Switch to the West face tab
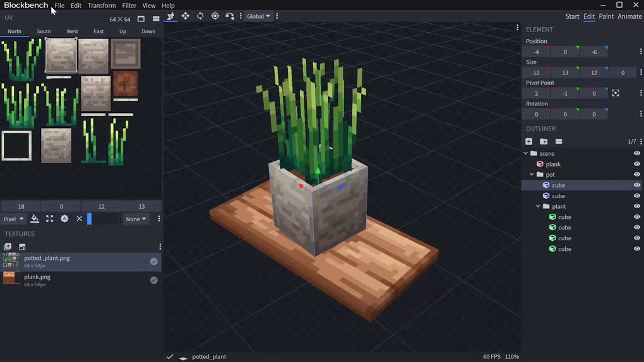 click(x=73, y=31)
